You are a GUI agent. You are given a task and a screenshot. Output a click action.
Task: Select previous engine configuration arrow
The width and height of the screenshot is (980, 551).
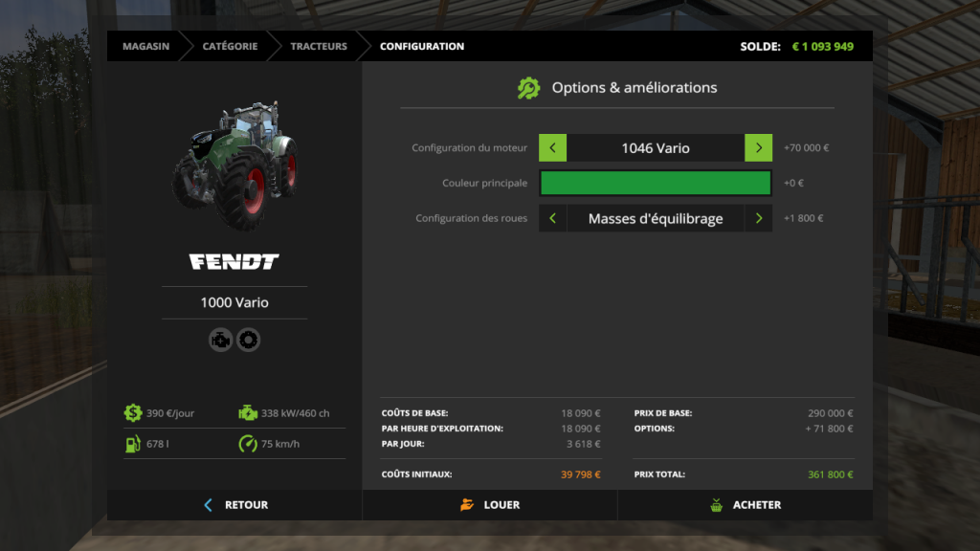click(x=552, y=148)
